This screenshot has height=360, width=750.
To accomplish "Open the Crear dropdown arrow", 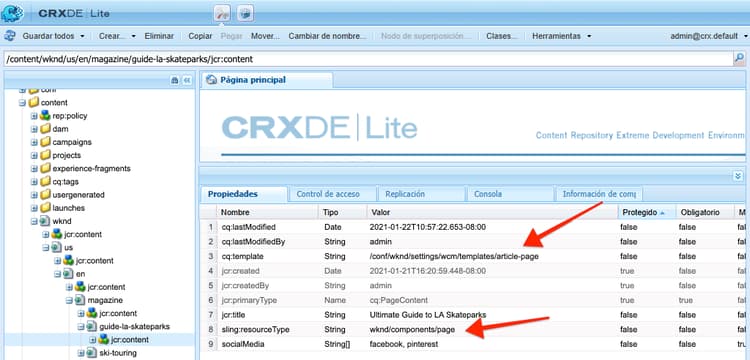I will point(133,36).
